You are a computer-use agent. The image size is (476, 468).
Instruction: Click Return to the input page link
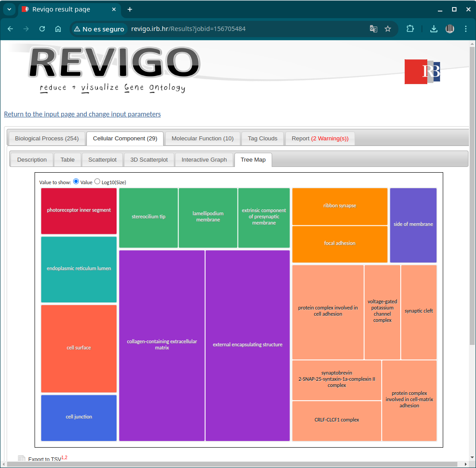point(82,114)
